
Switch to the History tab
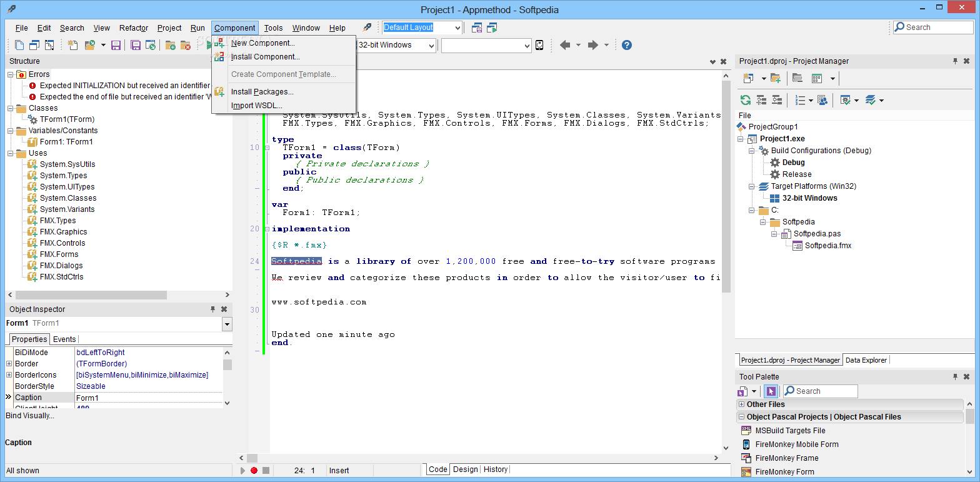[496, 469]
